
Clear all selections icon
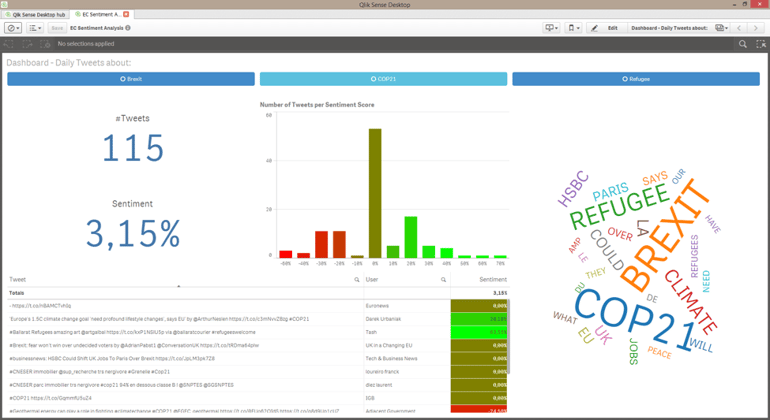pos(45,44)
